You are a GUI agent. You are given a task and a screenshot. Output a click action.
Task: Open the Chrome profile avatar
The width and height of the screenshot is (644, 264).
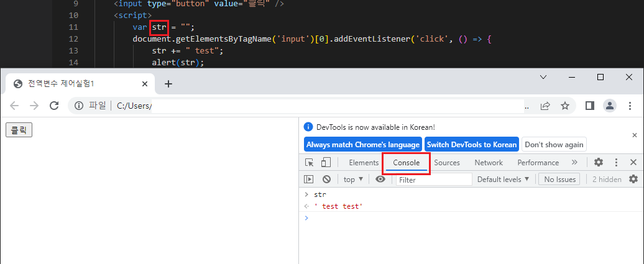610,106
